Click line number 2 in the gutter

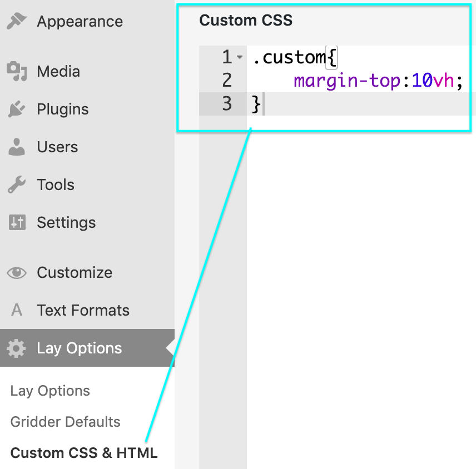tap(226, 81)
